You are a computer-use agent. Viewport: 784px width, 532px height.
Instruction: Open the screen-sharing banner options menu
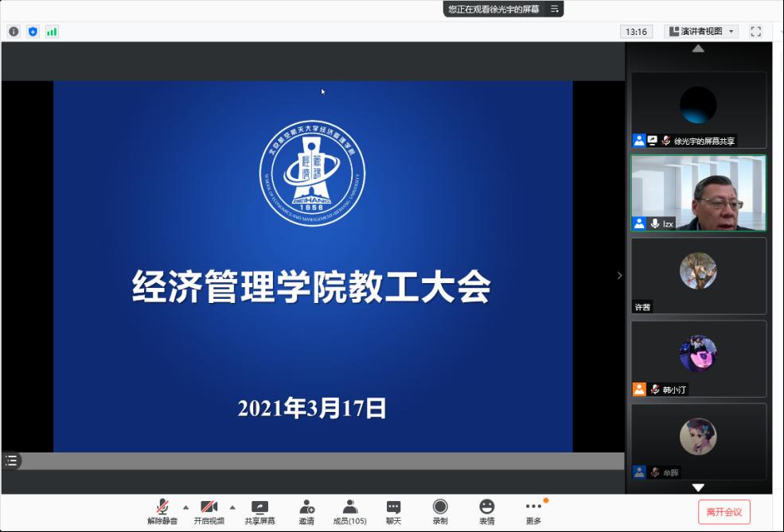[555, 9]
